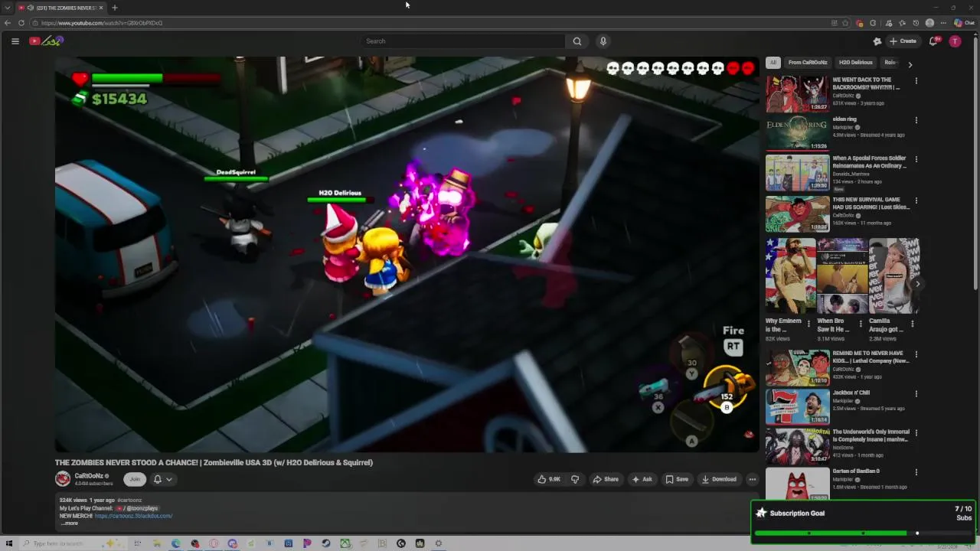Click the browser back arrow
Screen dimensions: 980x551
pyautogui.click(x=8, y=23)
